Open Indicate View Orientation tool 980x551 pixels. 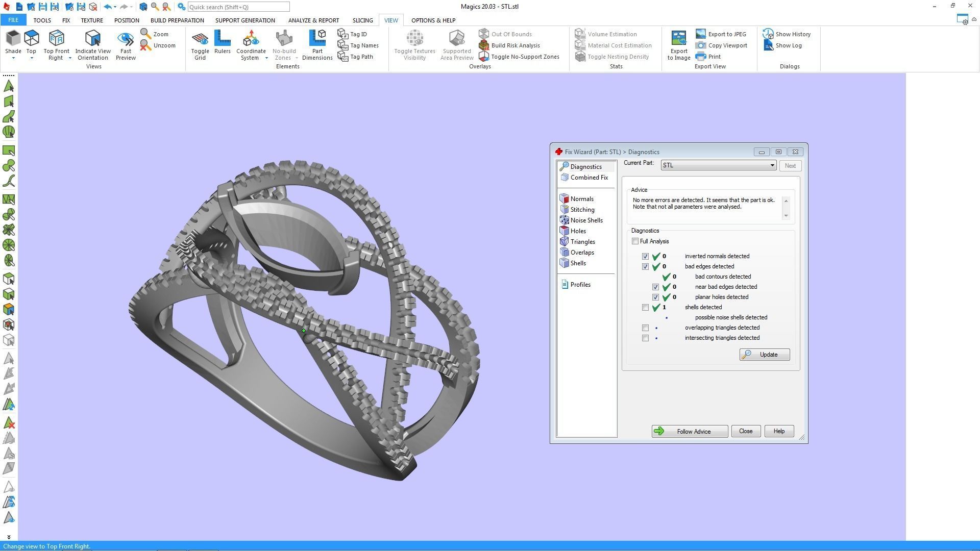[93, 38]
